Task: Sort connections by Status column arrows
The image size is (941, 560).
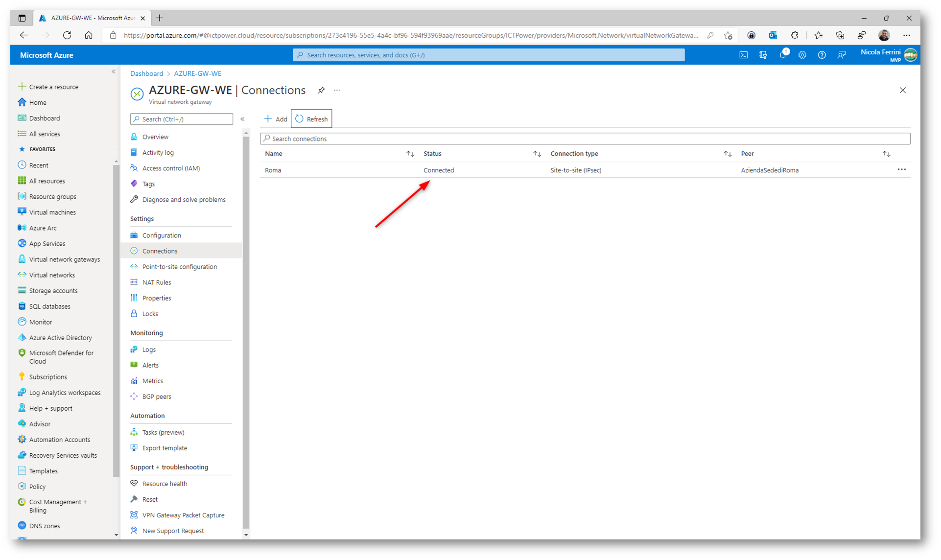Action: click(537, 154)
